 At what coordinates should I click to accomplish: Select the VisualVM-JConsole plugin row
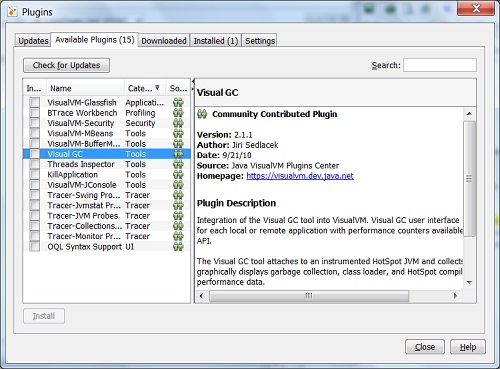tap(107, 185)
